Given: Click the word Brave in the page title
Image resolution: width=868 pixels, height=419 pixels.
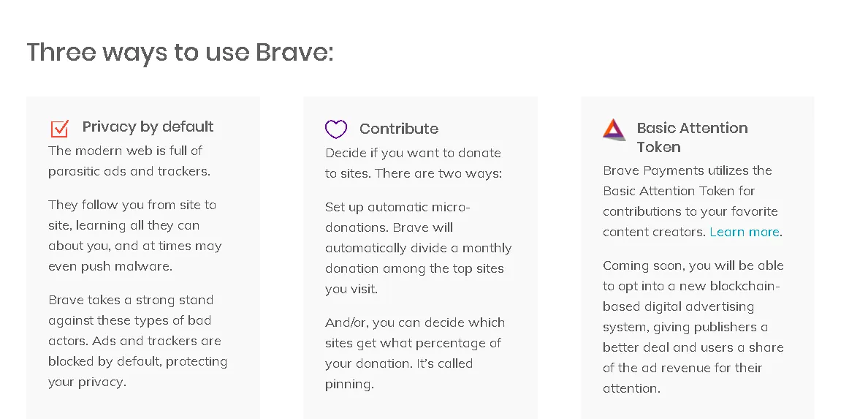Looking at the screenshot, I should 294,52.
